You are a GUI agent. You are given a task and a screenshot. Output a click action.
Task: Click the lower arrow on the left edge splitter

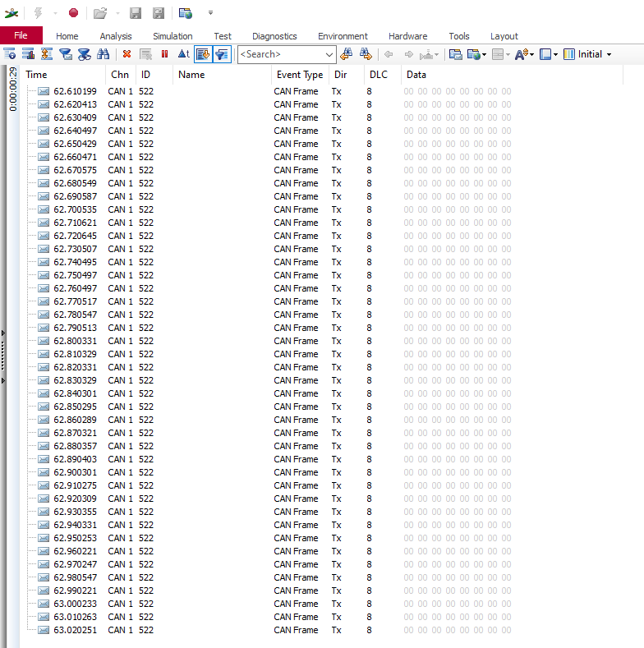point(3,380)
